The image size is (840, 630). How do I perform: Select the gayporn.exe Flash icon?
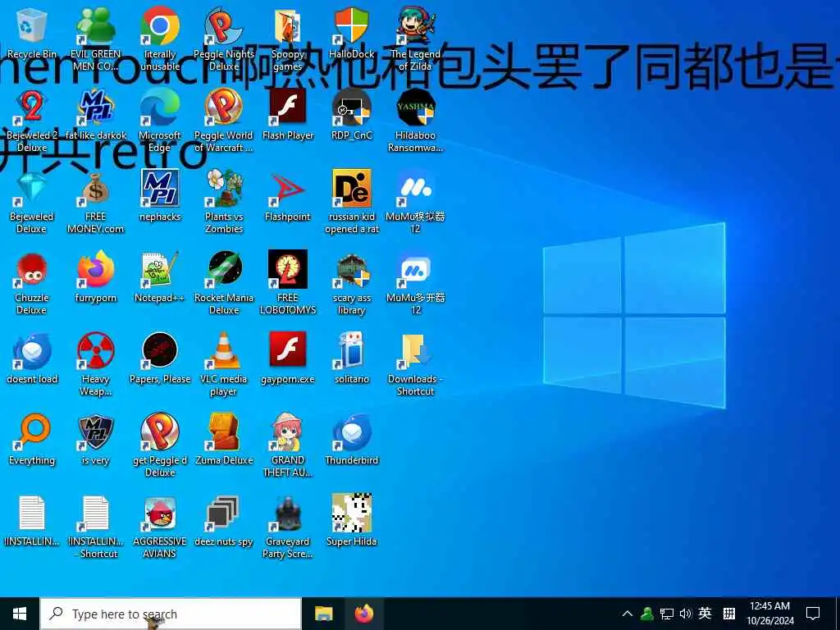coord(288,350)
